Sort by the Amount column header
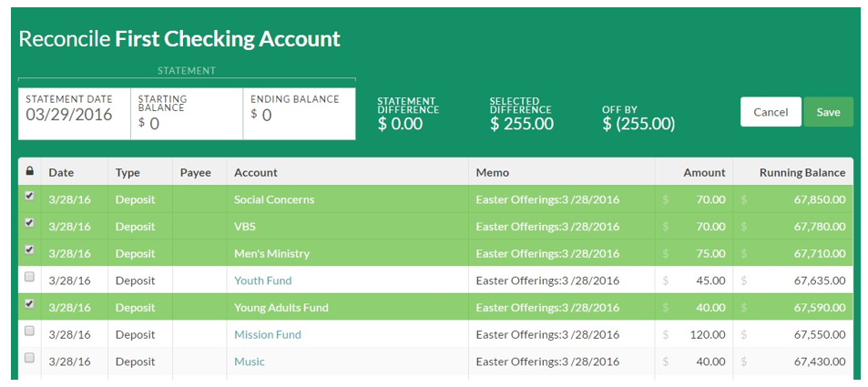 (704, 173)
